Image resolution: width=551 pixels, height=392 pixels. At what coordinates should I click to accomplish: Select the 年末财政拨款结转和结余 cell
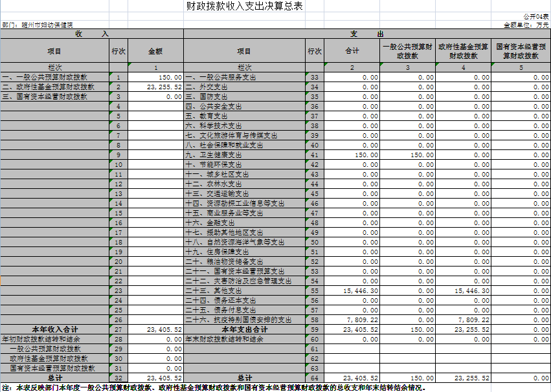click(x=225, y=339)
